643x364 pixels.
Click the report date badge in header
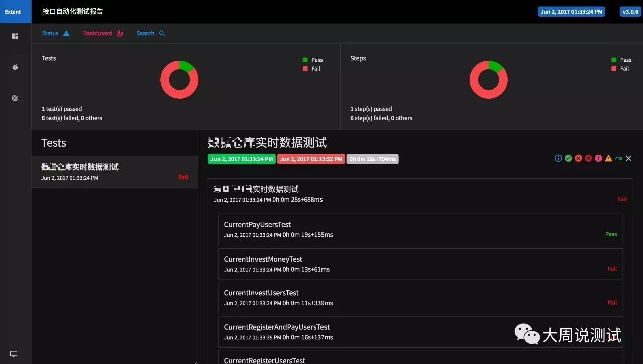[571, 12]
